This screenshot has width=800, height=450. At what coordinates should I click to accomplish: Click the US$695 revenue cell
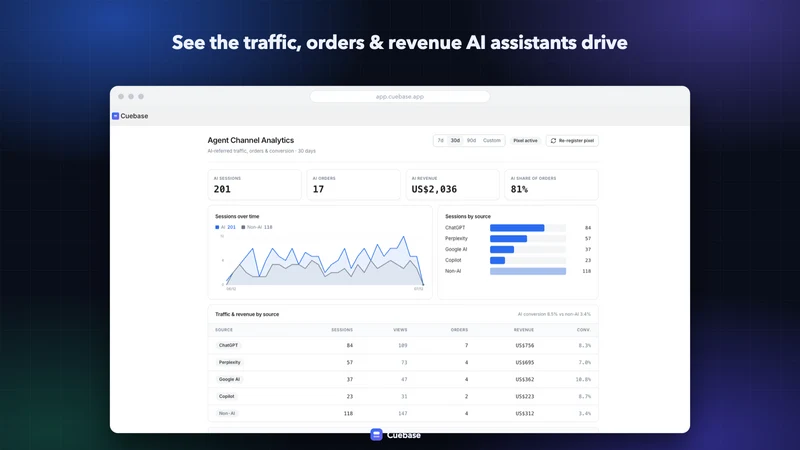pyautogui.click(x=524, y=362)
